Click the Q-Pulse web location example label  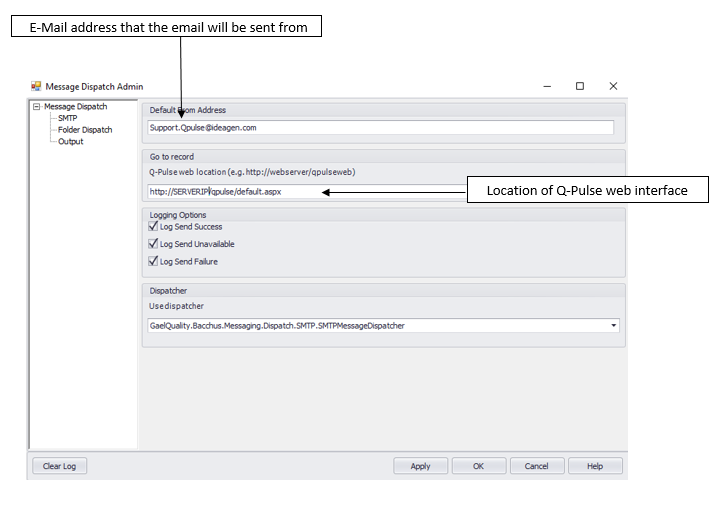(x=252, y=172)
